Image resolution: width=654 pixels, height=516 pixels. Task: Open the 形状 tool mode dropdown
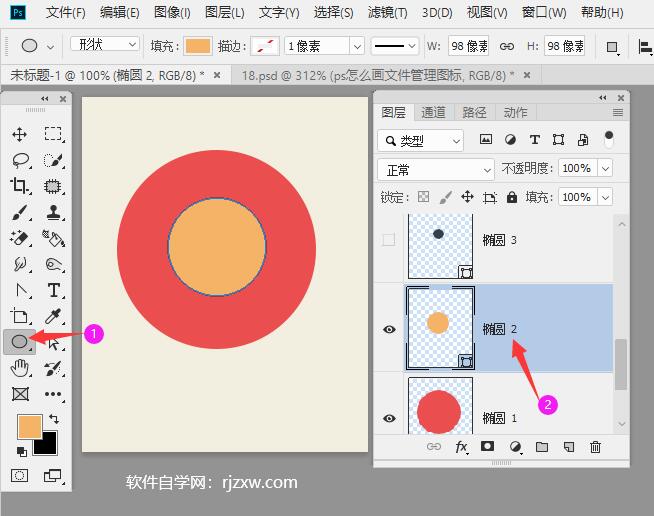[104, 44]
